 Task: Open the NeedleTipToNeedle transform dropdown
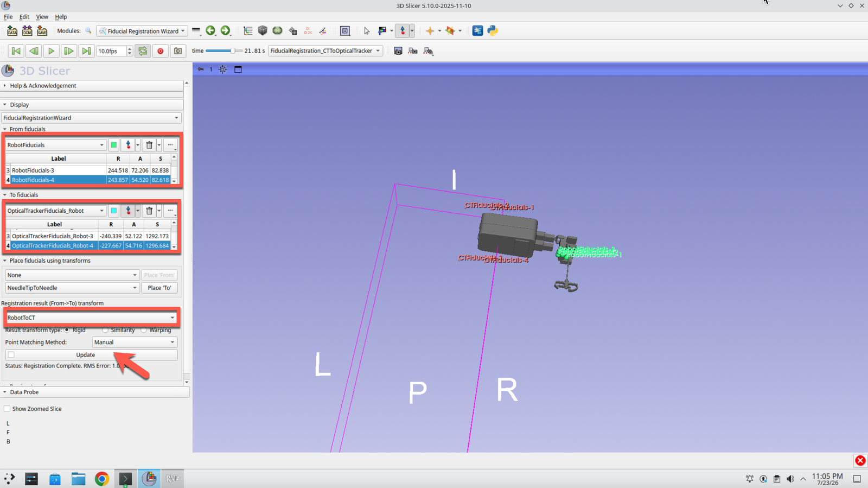[x=72, y=288]
